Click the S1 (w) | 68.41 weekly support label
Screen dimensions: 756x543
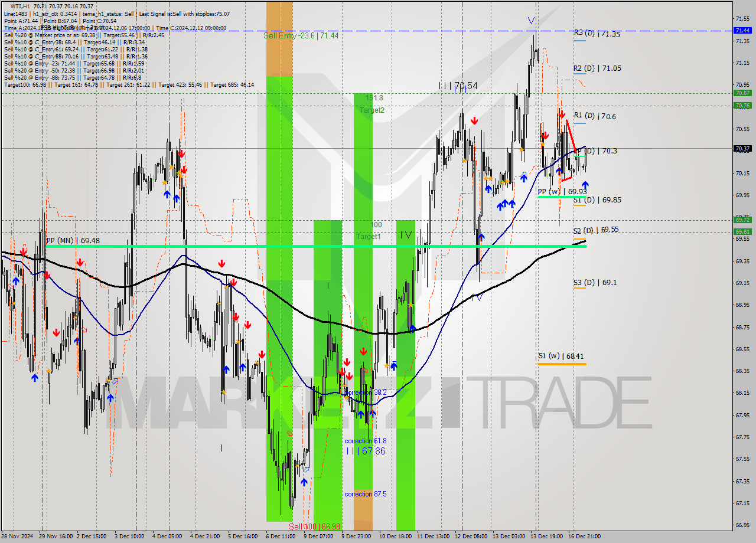pos(561,356)
